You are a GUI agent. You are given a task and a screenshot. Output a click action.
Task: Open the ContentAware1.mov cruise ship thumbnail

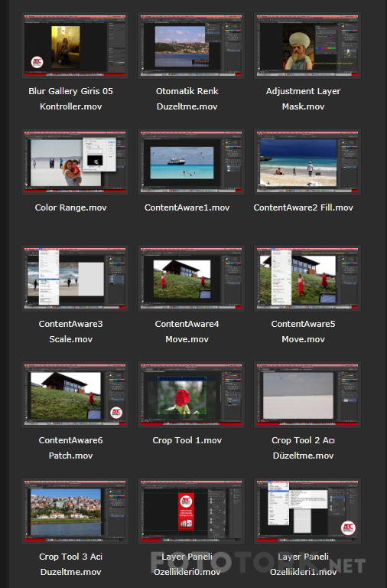click(191, 162)
